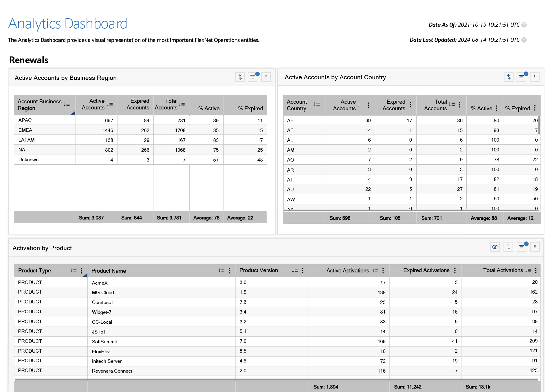
Task: Click sort icon in Business Region panel header
Action: (x=240, y=77)
